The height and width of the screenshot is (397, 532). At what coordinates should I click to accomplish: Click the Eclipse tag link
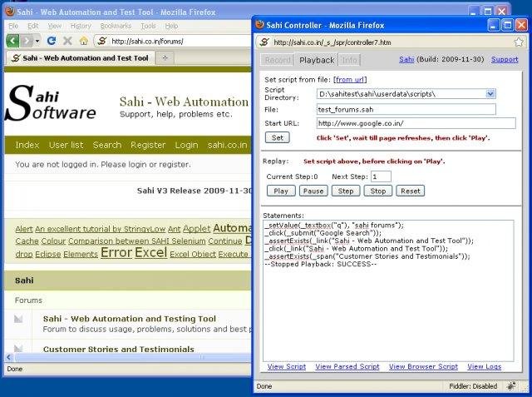pyautogui.click(x=48, y=254)
